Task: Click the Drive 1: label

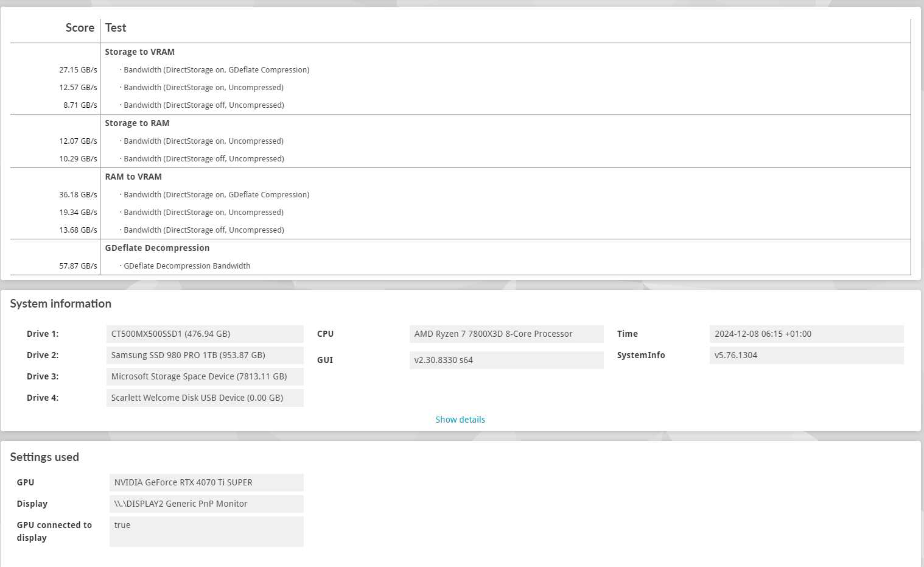Action: coord(43,334)
